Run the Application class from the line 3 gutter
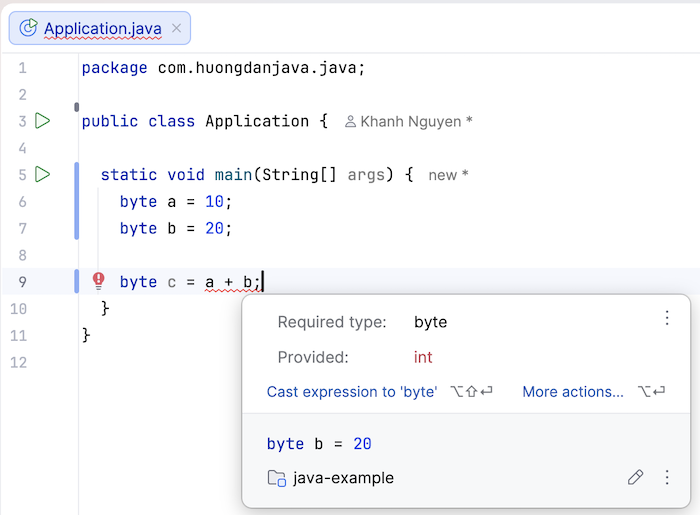700x515 pixels. click(x=42, y=121)
